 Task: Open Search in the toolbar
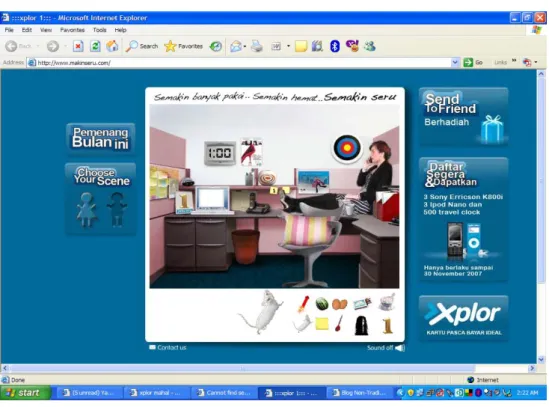coord(142,46)
